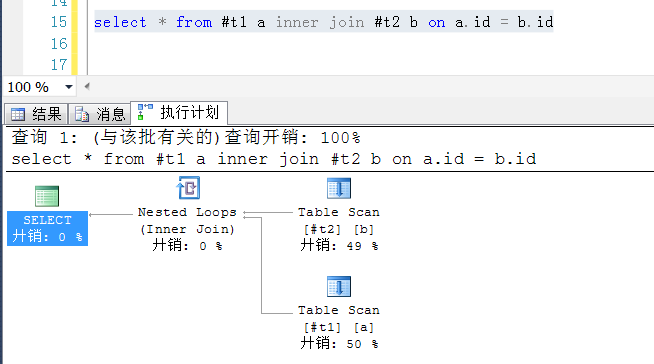Viewport: 654px width, 364px height.
Task: Click the select keyword on line 15
Action: tap(120, 22)
